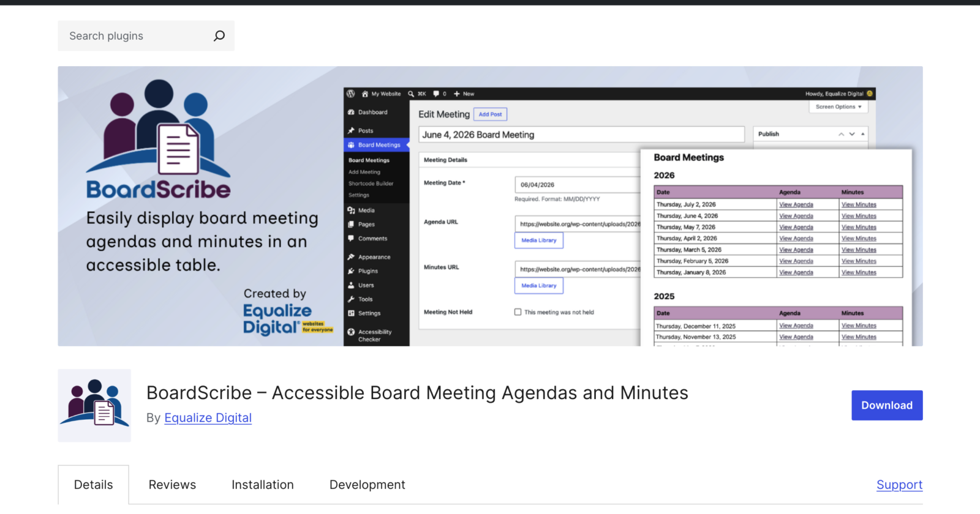Click the BoardScribe banner image

click(x=490, y=206)
